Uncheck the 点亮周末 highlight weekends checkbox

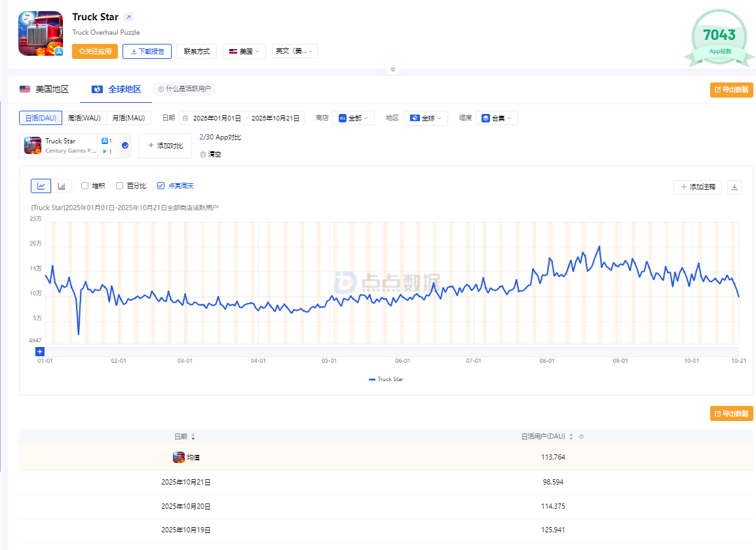(x=161, y=186)
